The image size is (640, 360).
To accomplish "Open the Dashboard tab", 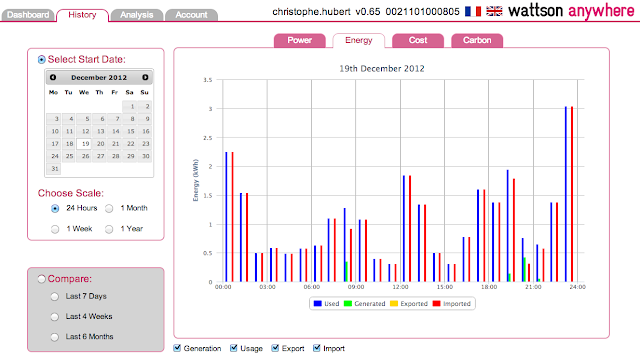I will tap(28, 15).
